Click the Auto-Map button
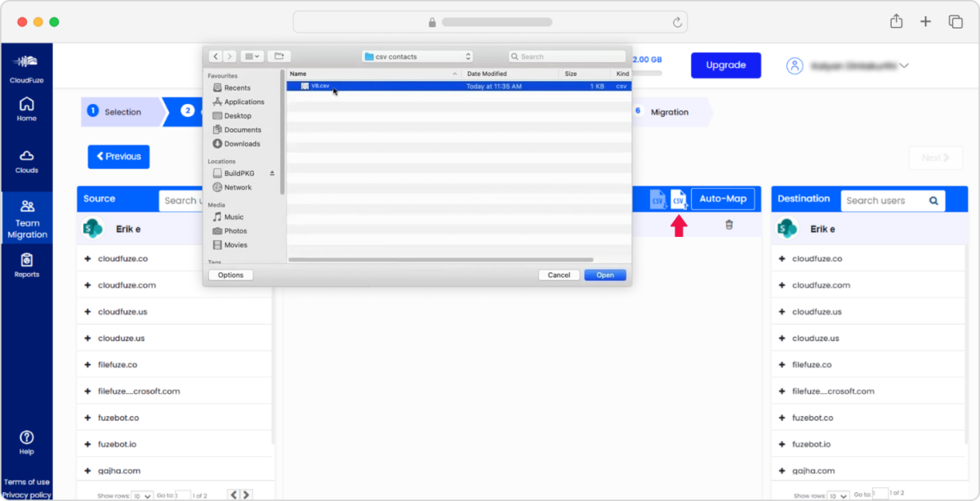The width and height of the screenshot is (980, 501). point(724,199)
